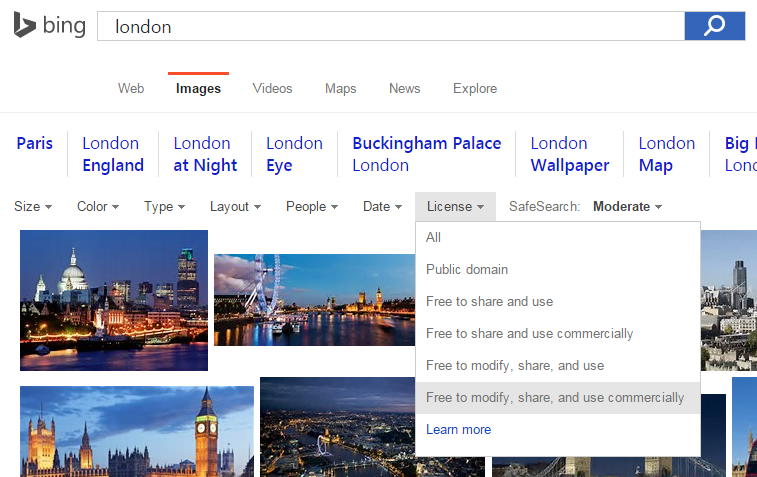This screenshot has height=477, width=757.
Task: Collapse the License filter dropdown
Action: pos(455,207)
